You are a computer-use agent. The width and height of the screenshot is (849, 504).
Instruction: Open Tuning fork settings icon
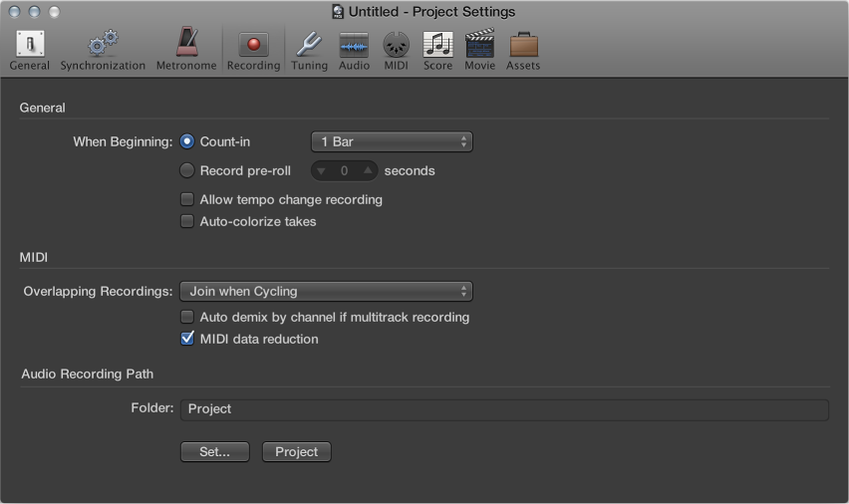(309, 45)
